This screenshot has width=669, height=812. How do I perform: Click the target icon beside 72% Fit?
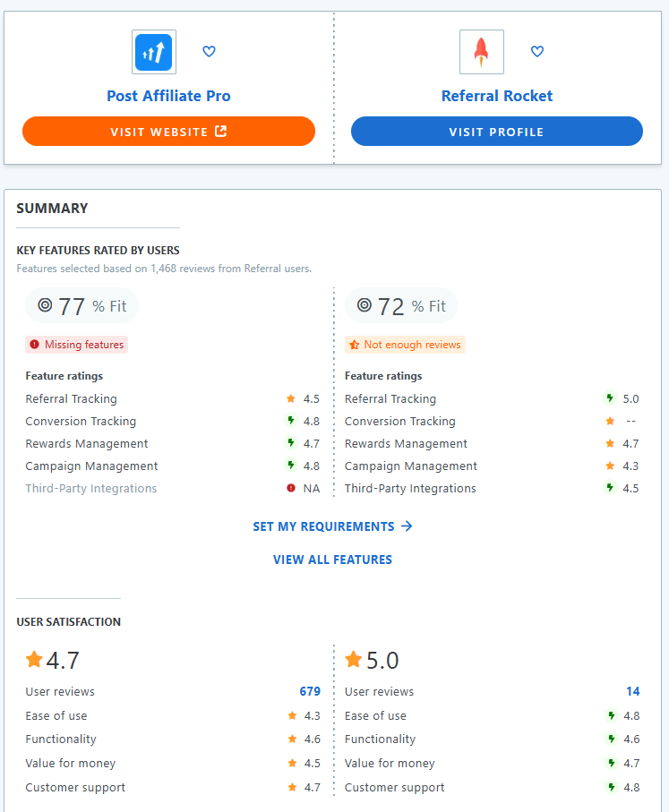click(365, 304)
